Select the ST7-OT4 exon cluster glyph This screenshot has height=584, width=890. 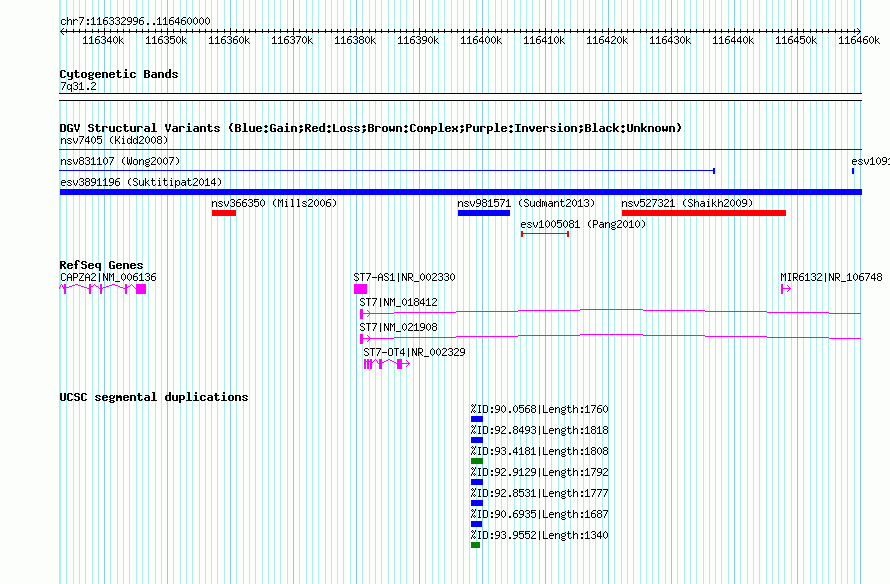(387, 364)
